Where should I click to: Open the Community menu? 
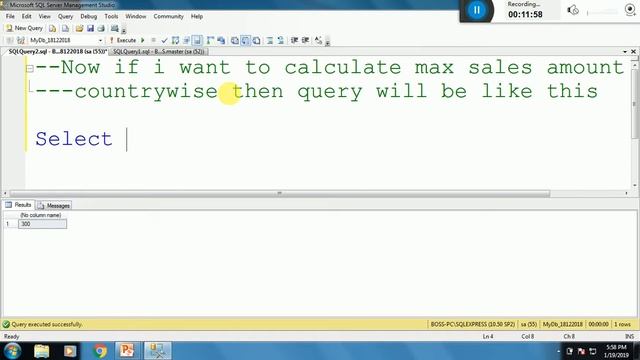pos(169,16)
